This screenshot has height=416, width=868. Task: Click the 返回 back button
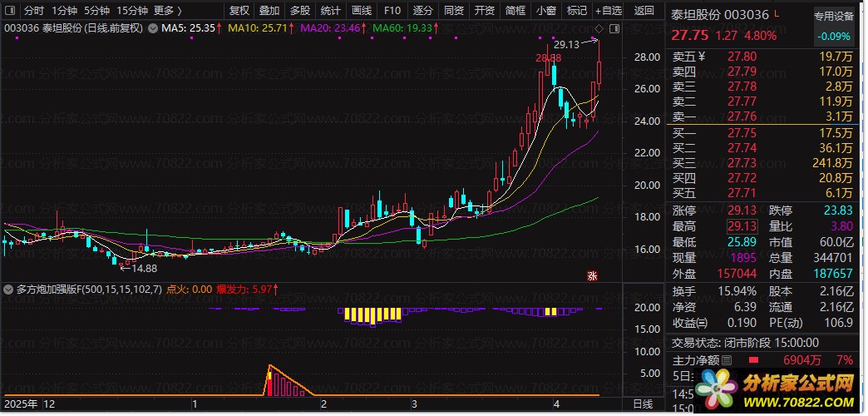pyautogui.click(x=644, y=11)
